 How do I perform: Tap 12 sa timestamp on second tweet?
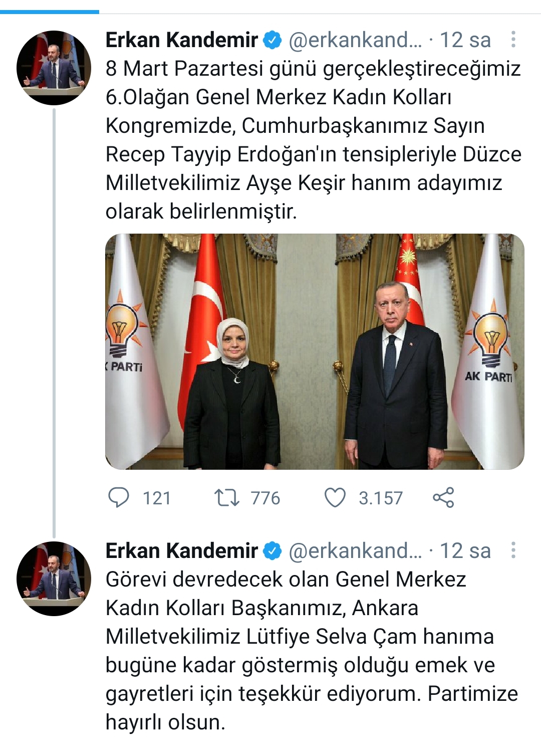(x=465, y=551)
